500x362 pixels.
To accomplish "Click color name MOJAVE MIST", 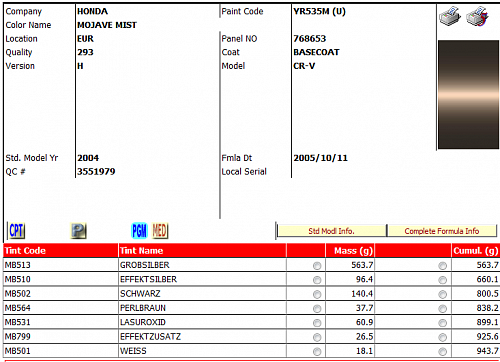I will click(107, 25).
